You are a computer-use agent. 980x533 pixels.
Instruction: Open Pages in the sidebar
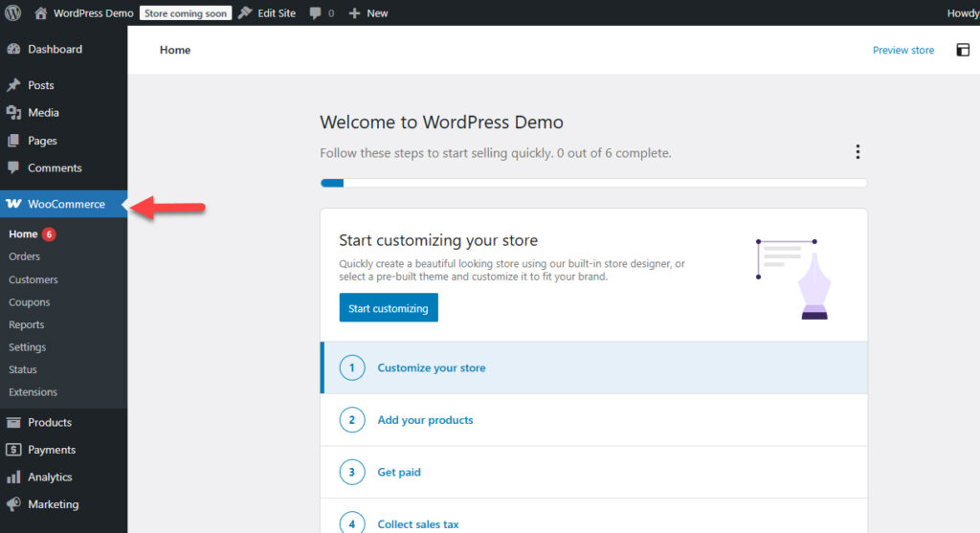point(42,141)
